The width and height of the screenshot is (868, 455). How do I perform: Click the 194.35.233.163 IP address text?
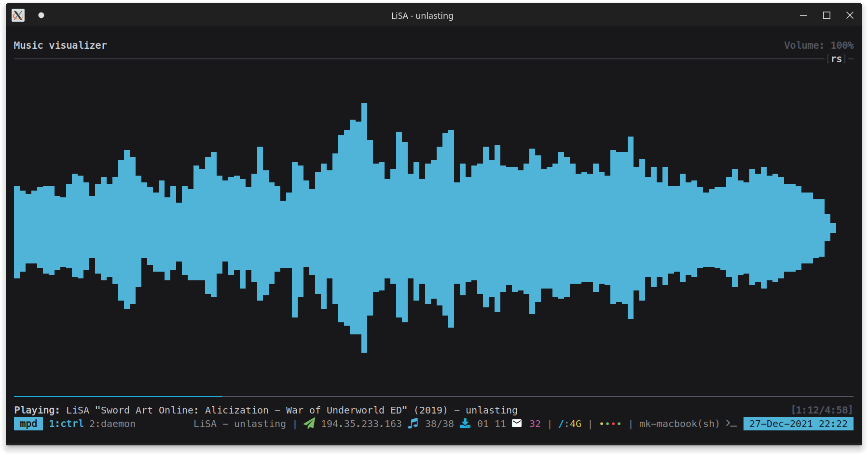(361, 424)
